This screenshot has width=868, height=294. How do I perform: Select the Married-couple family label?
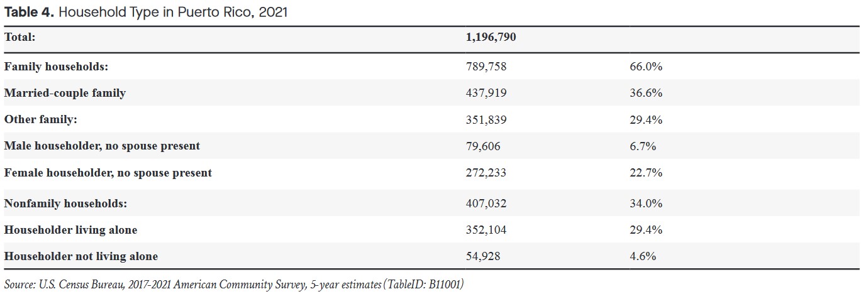coord(65,93)
